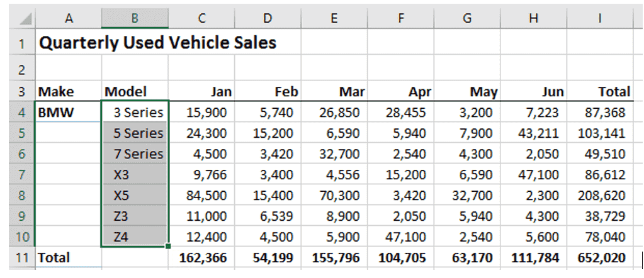Image resolution: width=644 pixels, height=278 pixels.
Task: Select the Model heading cell
Action: [x=135, y=91]
